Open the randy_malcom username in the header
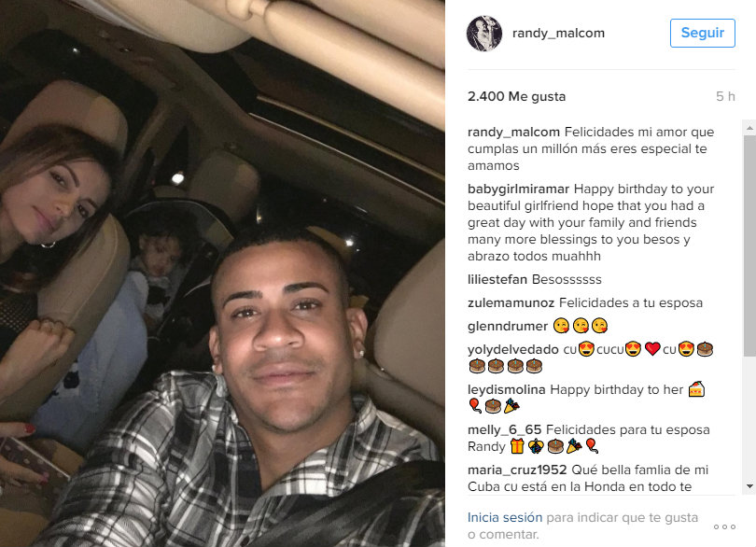This screenshot has height=547, width=756. click(x=558, y=34)
